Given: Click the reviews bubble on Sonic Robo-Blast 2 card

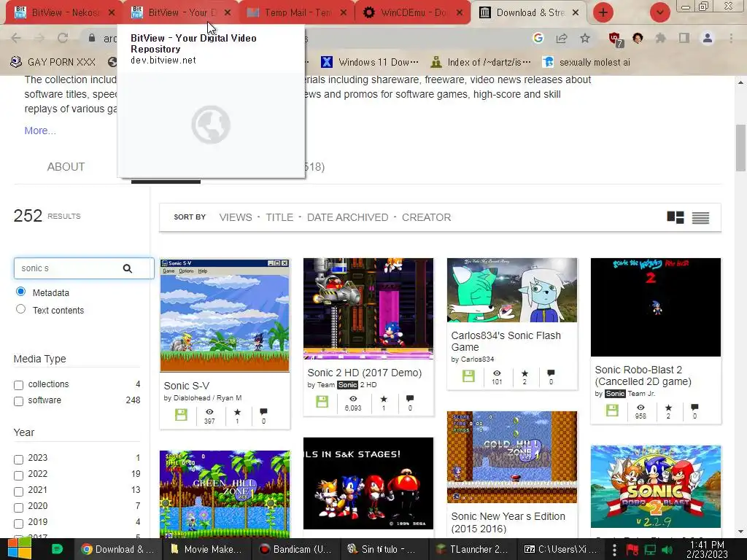Looking at the screenshot, I should [694, 407].
